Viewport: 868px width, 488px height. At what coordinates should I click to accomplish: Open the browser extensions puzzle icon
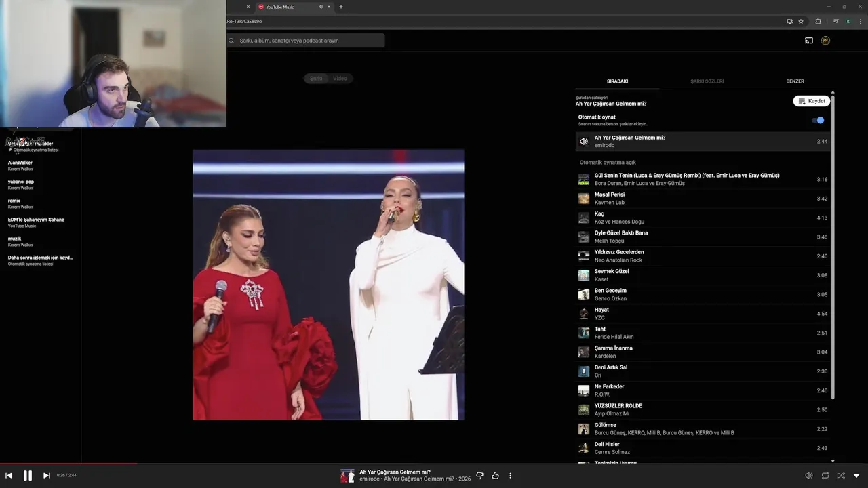(818, 21)
